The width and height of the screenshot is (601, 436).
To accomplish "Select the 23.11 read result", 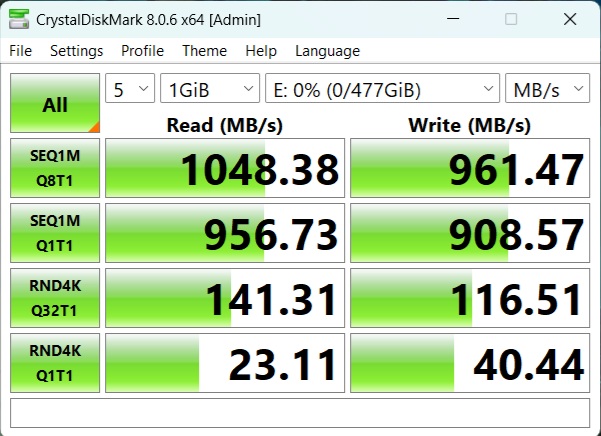I will 225,363.
